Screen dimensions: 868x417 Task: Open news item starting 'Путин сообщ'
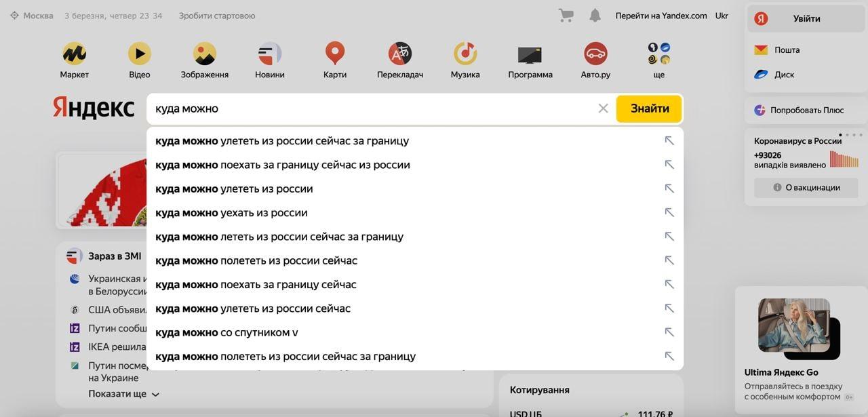pos(117,328)
